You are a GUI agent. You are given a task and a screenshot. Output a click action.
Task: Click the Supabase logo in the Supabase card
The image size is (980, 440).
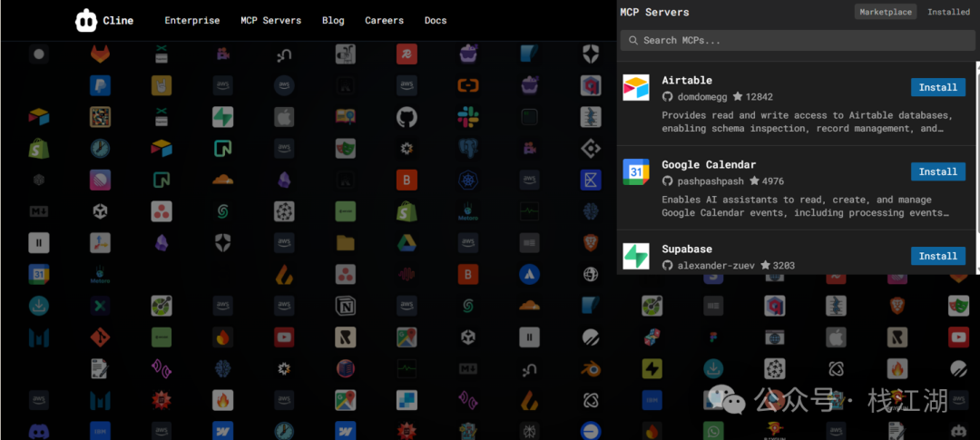635,256
